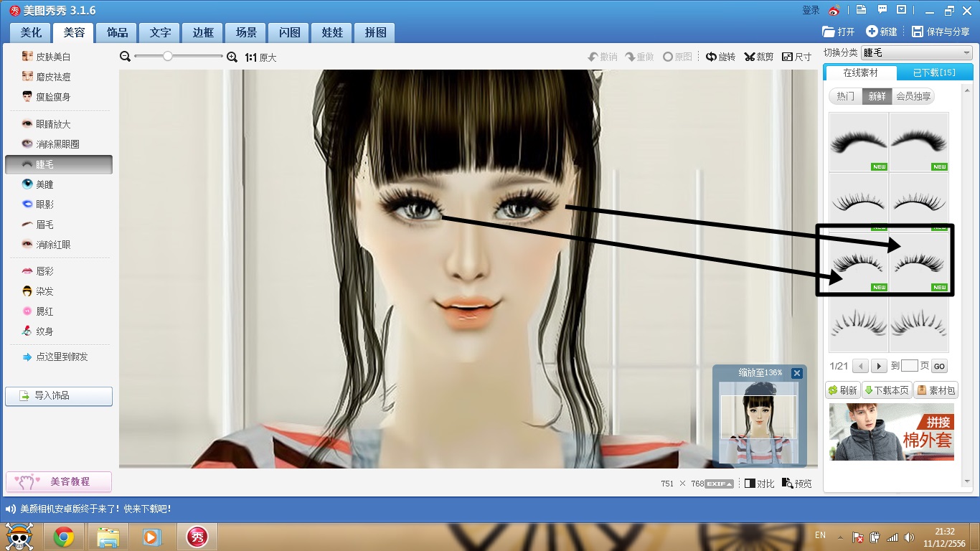The width and height of the screenshot is (980, 551).
Task: Zoom out with the minus magnifier
Action: pos(125,57)
